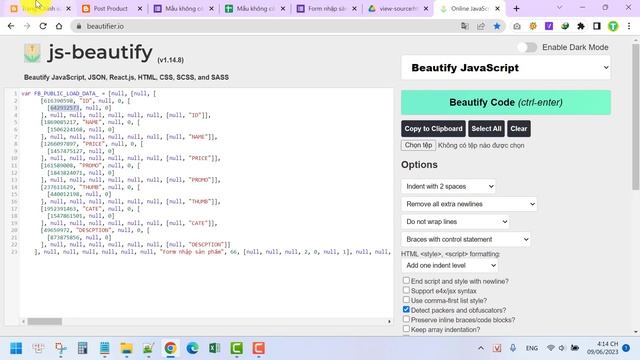Open the clock and date in the taskbar
Image resolution: width=640 pixels, height=360 pixels.
click(603, 348)
